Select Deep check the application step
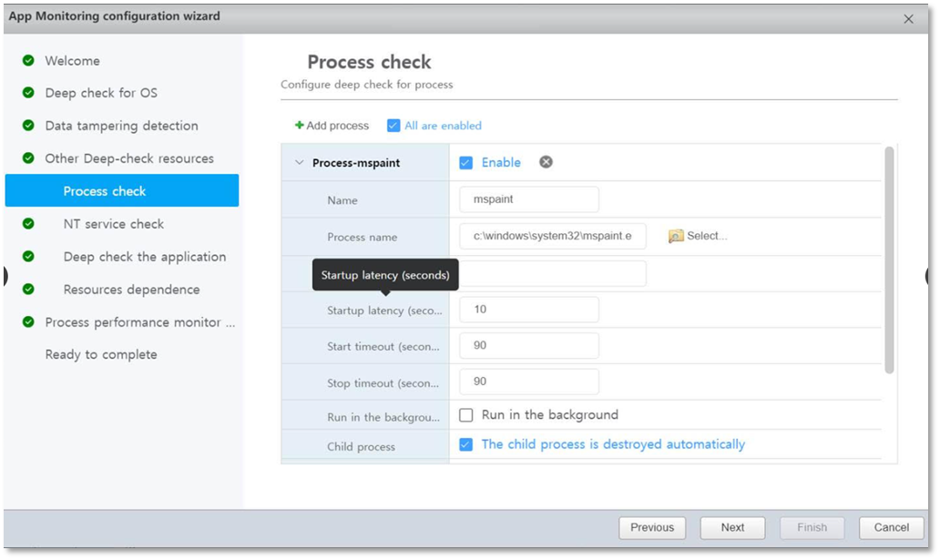940x560 pixels. tap(144, 257)
